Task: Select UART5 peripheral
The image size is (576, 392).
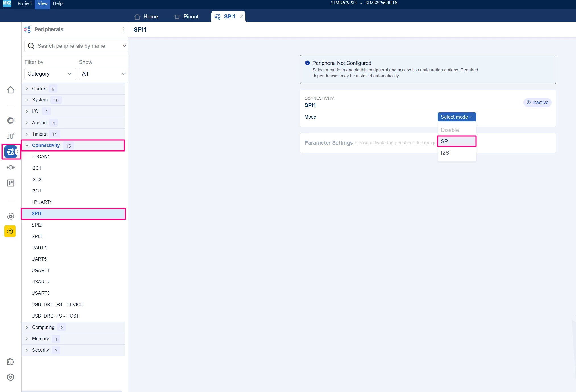Action: [73, 259]
